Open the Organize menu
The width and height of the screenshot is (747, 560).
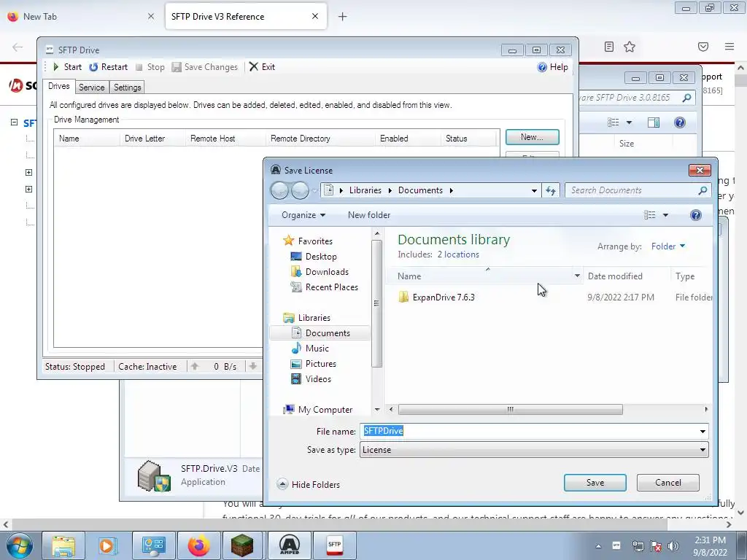click(303, 215)
